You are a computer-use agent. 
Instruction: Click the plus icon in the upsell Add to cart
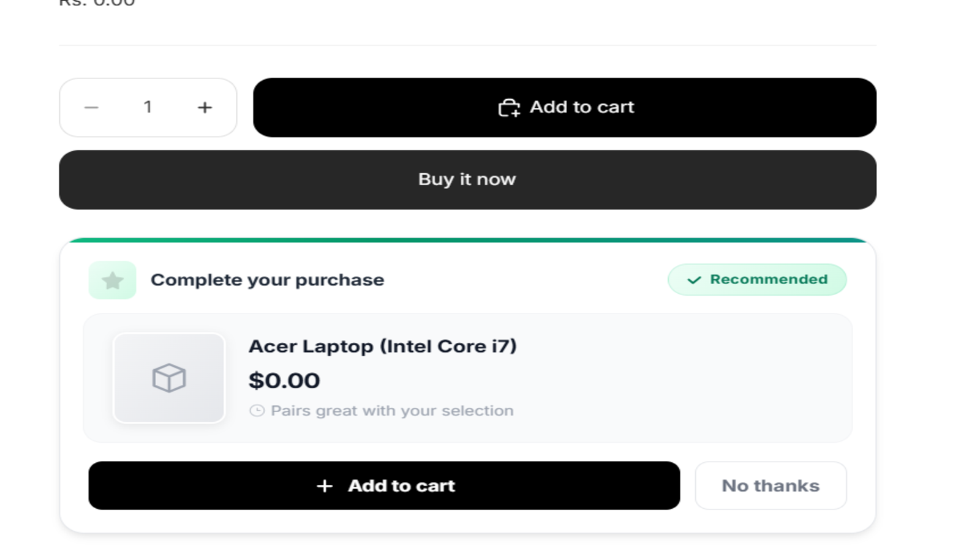pyautogui.click(x=324, y=485)
